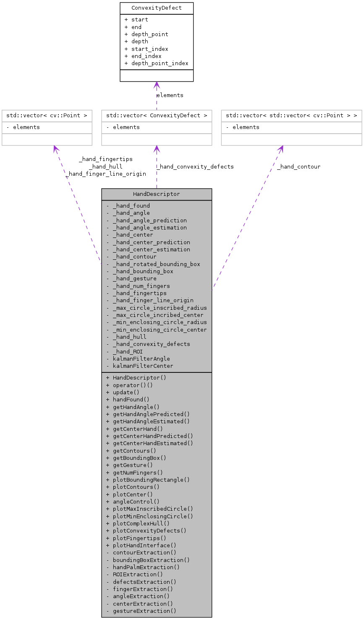Viewport: 364px width, 620px height.
Task: Select '- _hand_center_prediction' attribute
Action: coord(148,242)
